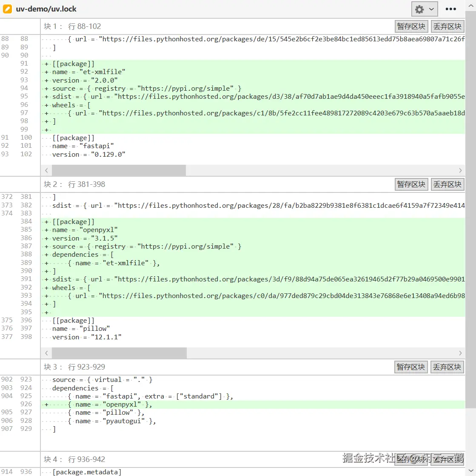
Task: Select line name = "fastapi" at line 101
Action: (253, 146)
